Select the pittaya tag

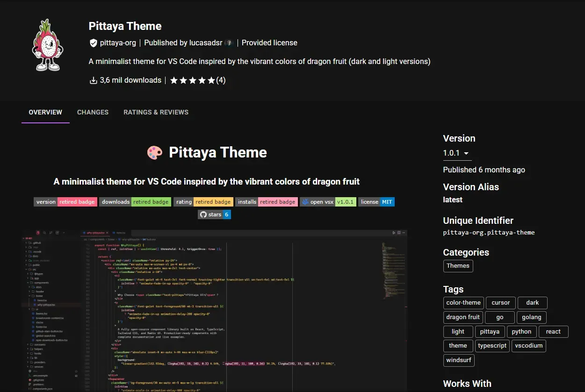click(490, 332)
